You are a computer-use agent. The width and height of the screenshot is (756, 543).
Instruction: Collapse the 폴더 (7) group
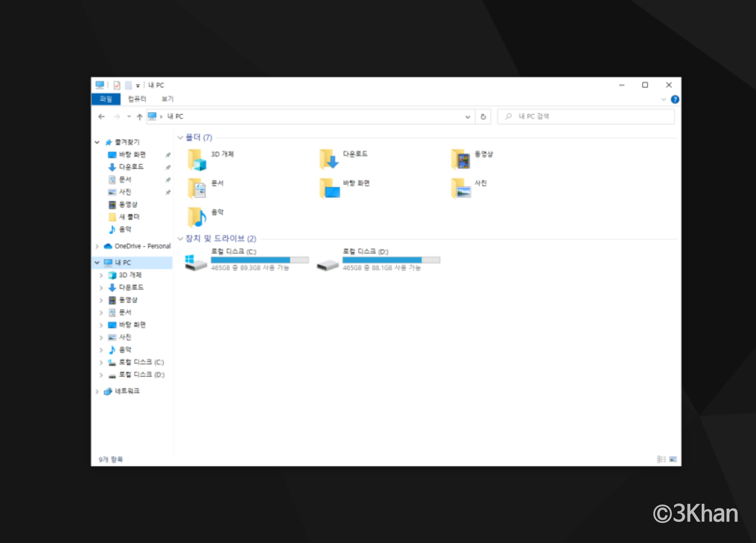click(180, 138)
